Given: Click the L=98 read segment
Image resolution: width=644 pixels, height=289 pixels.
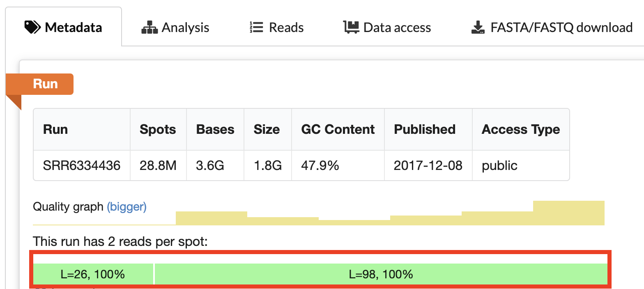Looking at the screenshot, I should (x=381, y=274).
